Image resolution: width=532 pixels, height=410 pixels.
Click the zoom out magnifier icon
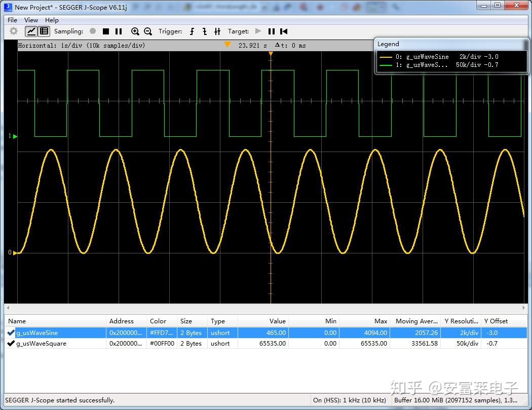pyautogui.click(x=148, y=31)
